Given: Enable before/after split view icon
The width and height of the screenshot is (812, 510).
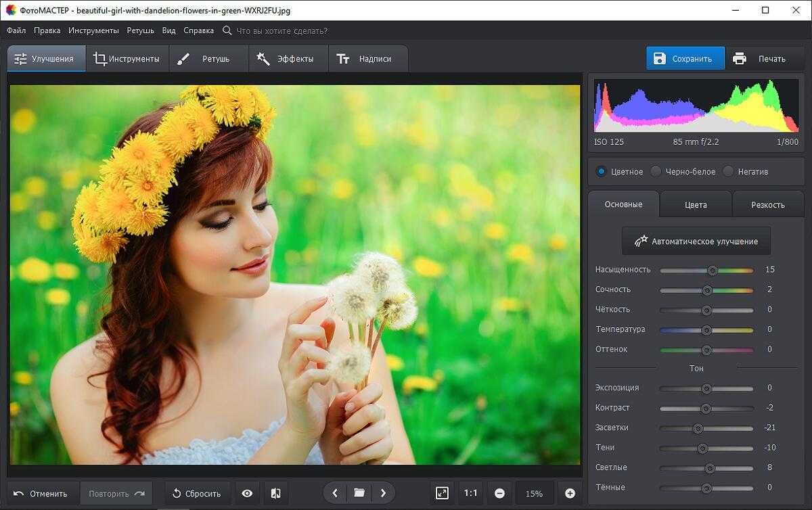Looking at the screenshot, I should tap(275, 493).
